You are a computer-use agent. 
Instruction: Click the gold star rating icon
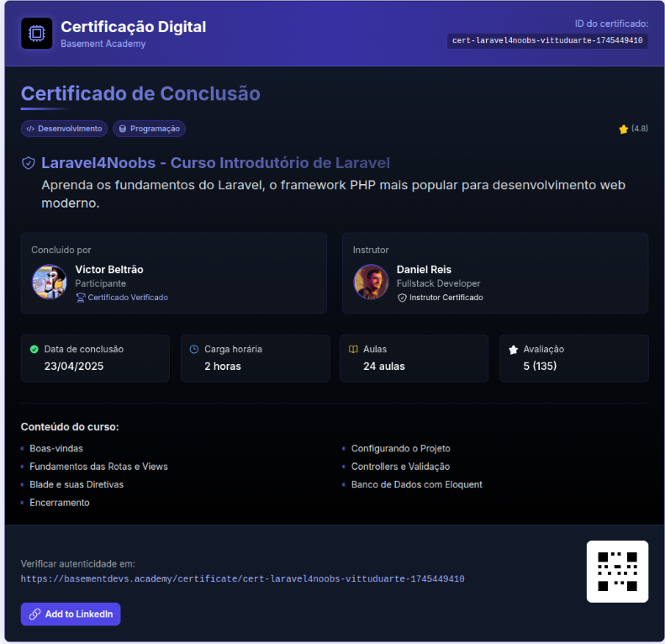623,129
